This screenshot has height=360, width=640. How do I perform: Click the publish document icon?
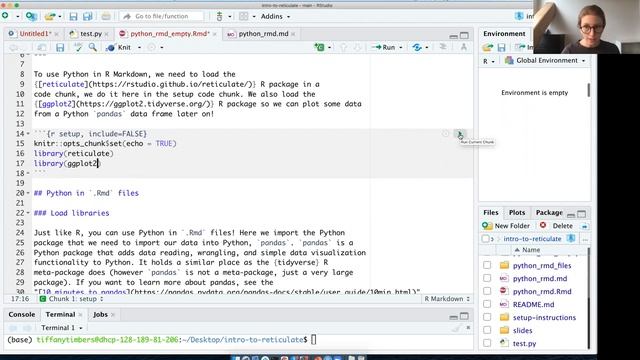[x=417, y=47]
